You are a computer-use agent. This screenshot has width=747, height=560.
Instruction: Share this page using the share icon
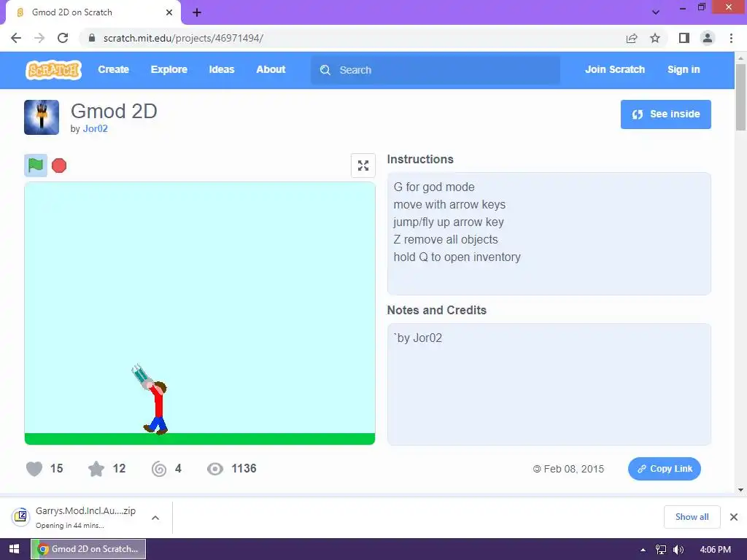[632, 38]
